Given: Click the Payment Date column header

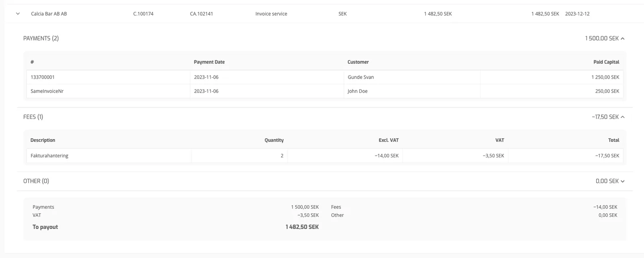Looking at the screenshot, I should coord(209,62).
